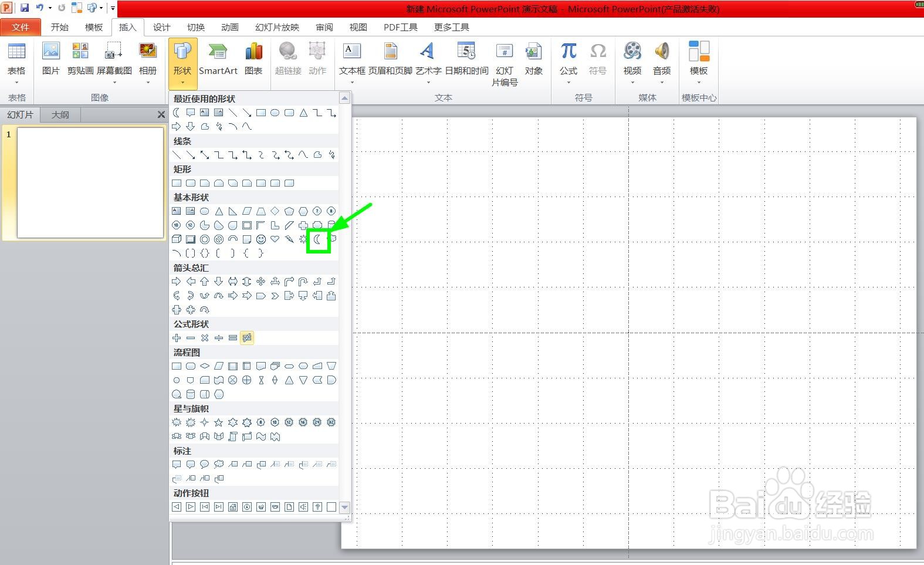Viewport: 924px width, 565px height.
Task: Select the Vertical Scroll banner shape
Action: 233,437
